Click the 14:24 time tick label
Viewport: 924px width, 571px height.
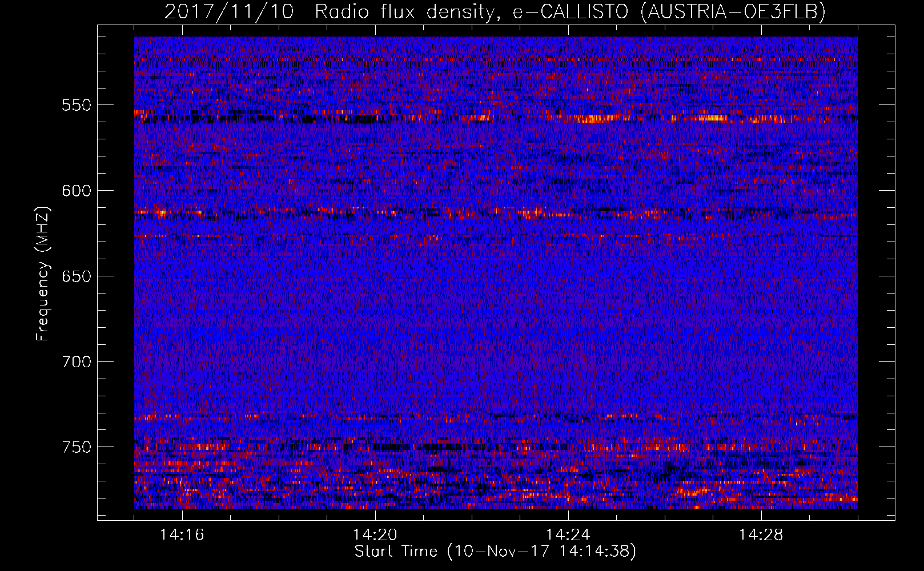click(568, 534)
